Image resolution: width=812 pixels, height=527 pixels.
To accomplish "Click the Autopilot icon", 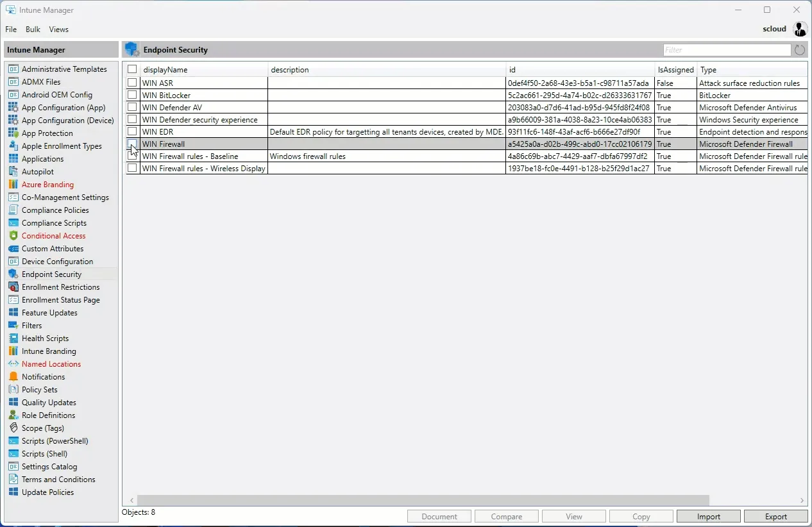I will pyautogui.click(x=13, y=172).
